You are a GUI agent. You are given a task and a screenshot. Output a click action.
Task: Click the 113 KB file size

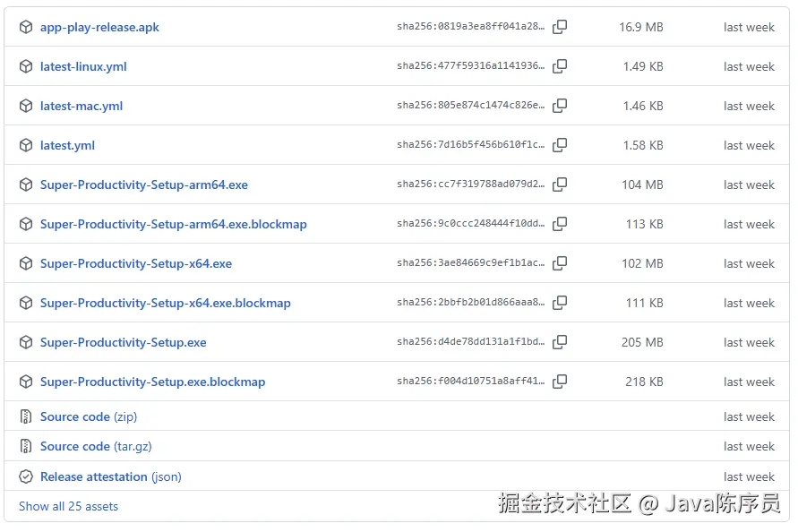(x=644, y=224)
